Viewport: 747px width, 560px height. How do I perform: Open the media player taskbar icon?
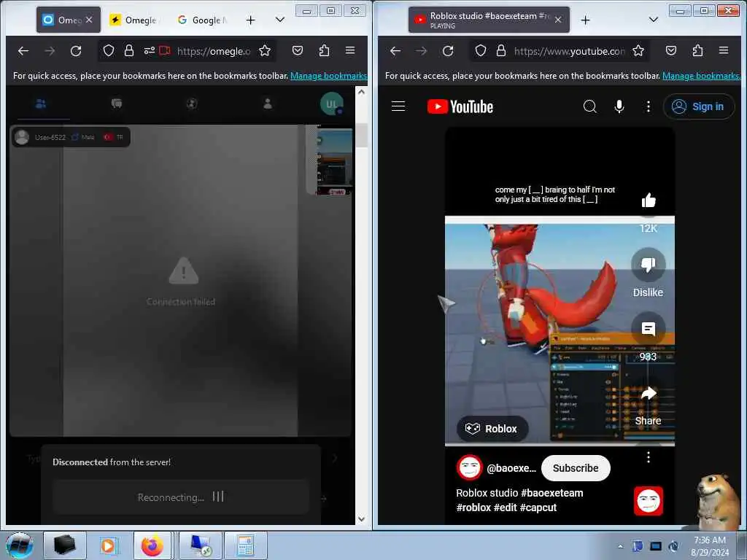[x=108, y=545]
